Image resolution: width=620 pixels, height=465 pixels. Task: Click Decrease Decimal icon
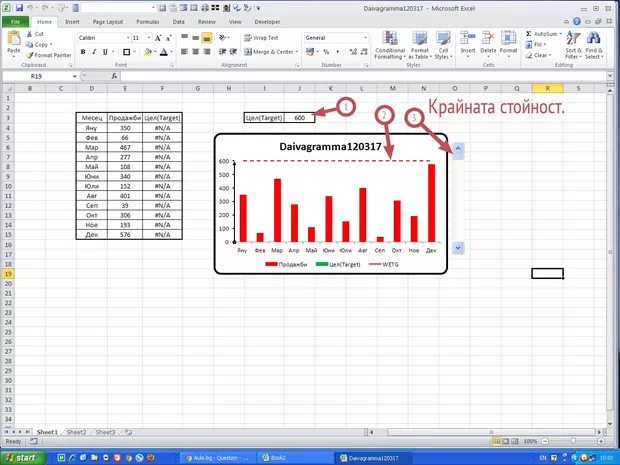pos(364,52)
